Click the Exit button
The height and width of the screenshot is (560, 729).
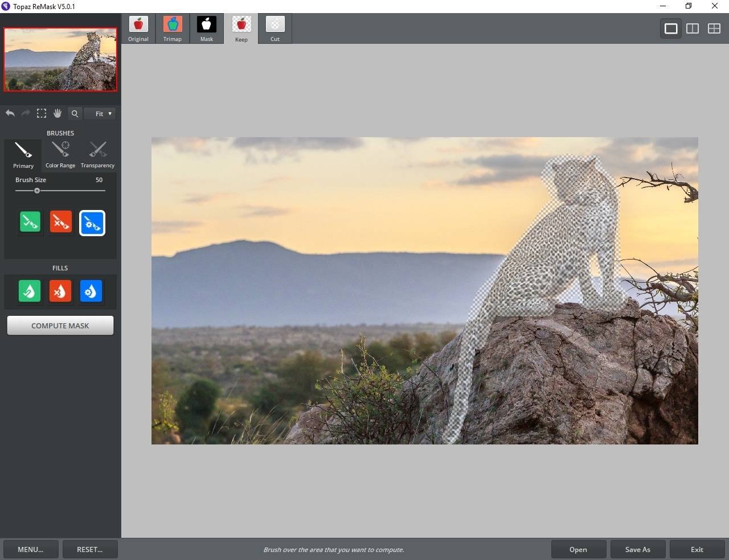[x=697, y=549]
